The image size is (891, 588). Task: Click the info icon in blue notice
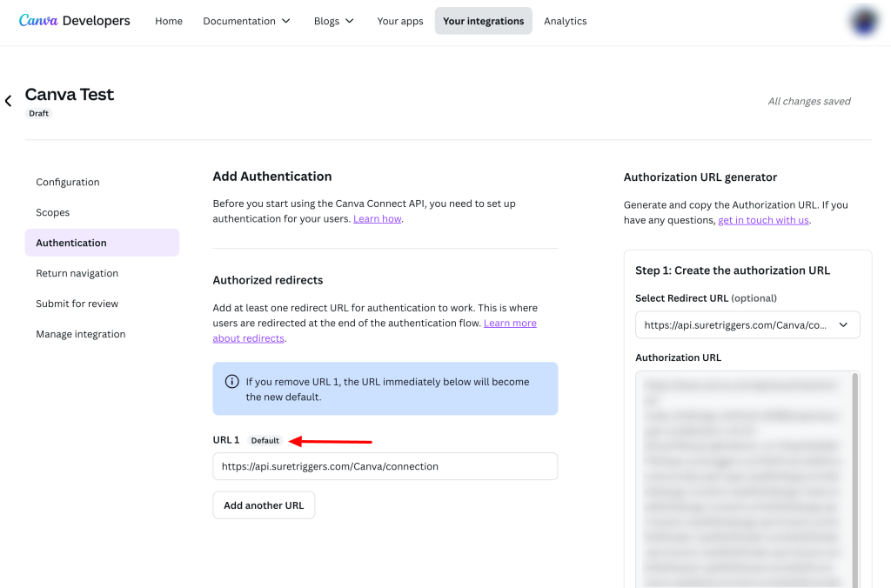(x=232, y=382)
